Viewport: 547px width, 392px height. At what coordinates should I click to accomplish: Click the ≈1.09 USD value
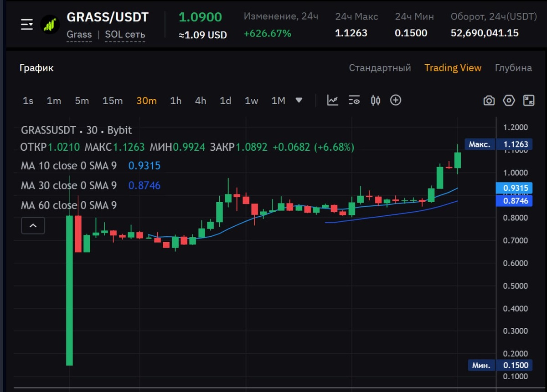203,35
